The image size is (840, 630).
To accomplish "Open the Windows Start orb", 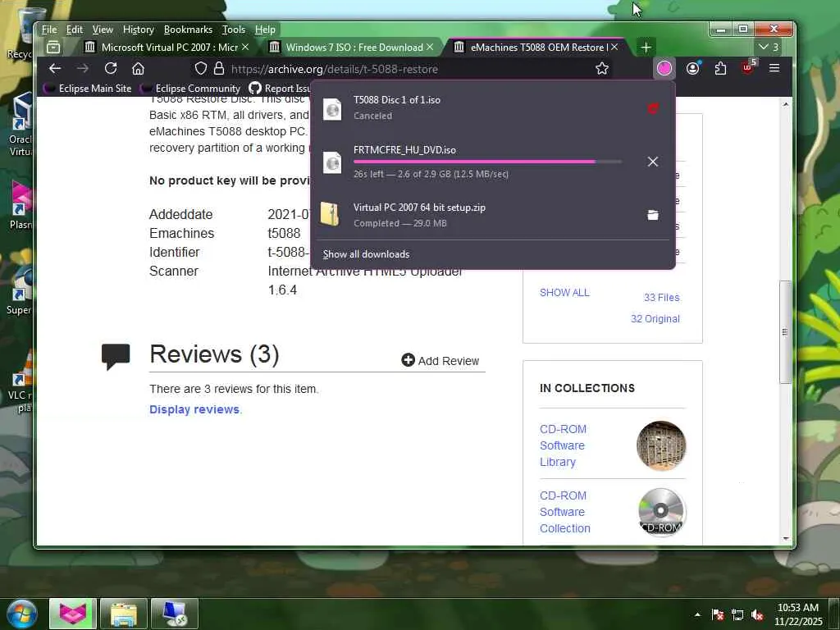I will point(22,614).
